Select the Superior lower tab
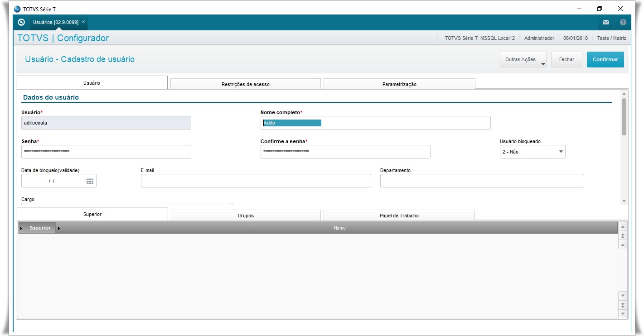Viewport: 644px width, 336px height. pyautogui.click(x=92, y=214)
